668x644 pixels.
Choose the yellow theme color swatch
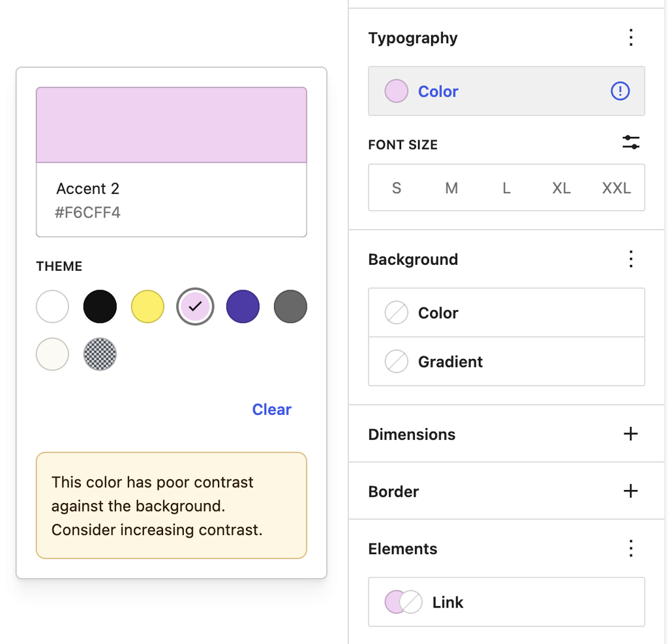pyautogui.click(x=148, y=307)
